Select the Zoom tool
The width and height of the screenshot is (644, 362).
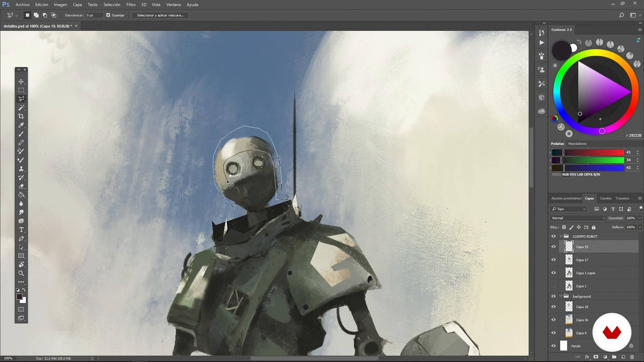(21, 273)
